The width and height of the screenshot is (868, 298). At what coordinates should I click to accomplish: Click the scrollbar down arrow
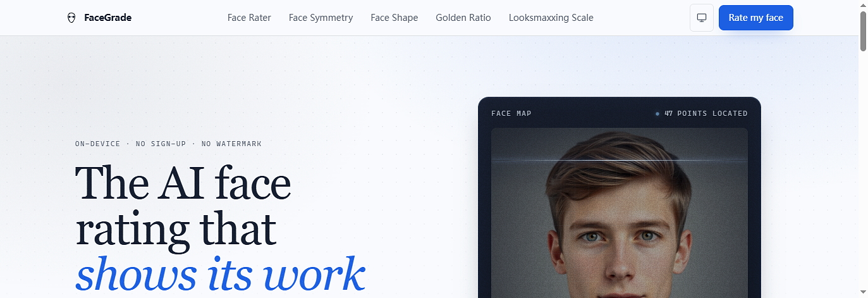(863, 293)
